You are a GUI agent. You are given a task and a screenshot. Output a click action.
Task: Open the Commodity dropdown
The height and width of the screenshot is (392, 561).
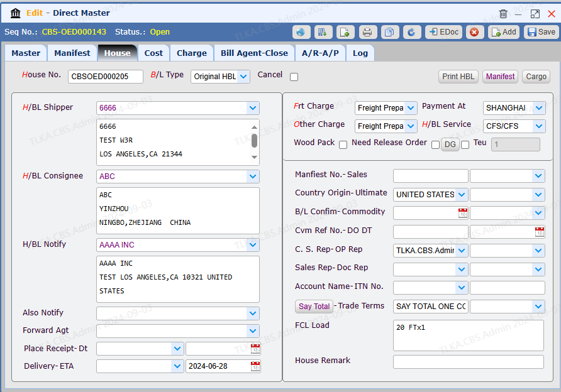click(x=539, y=213)
